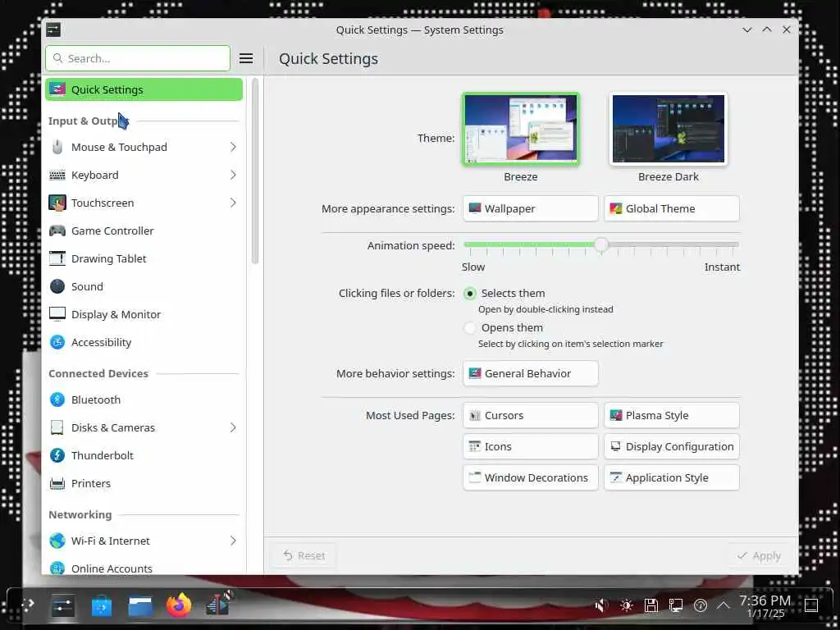The width and height of the screenshot is (840, 630).
Task: Open brightness tray icon
Action: (x=626, y=606)
